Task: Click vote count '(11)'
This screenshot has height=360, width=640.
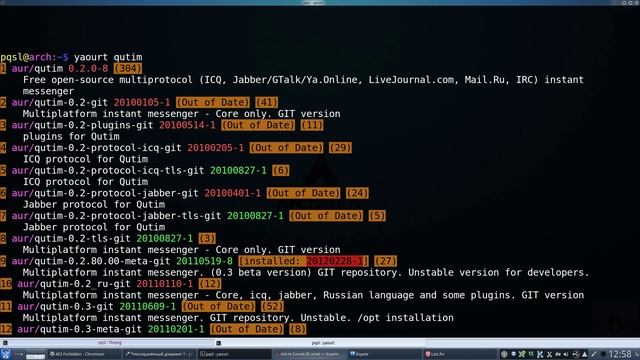Action: pos(312,125)
